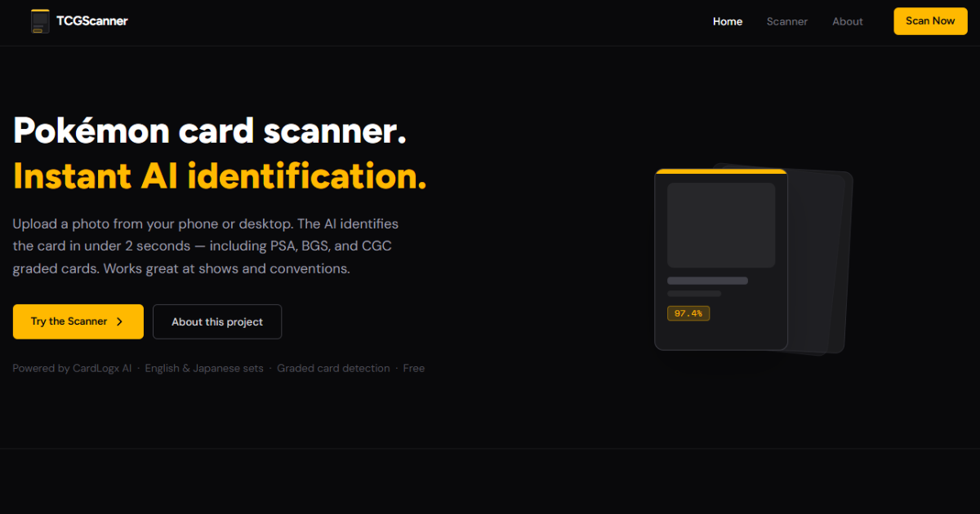The width and height of the screenshot is (980, 514).
Task: Click the Graded card detection label
Action: (x=333, y=369)
